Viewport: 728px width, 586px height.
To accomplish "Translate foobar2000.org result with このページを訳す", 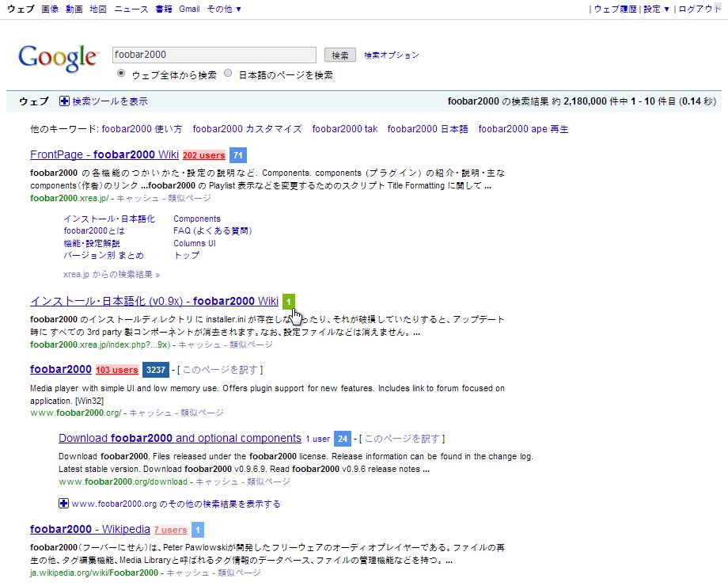I will click(220, 370).
